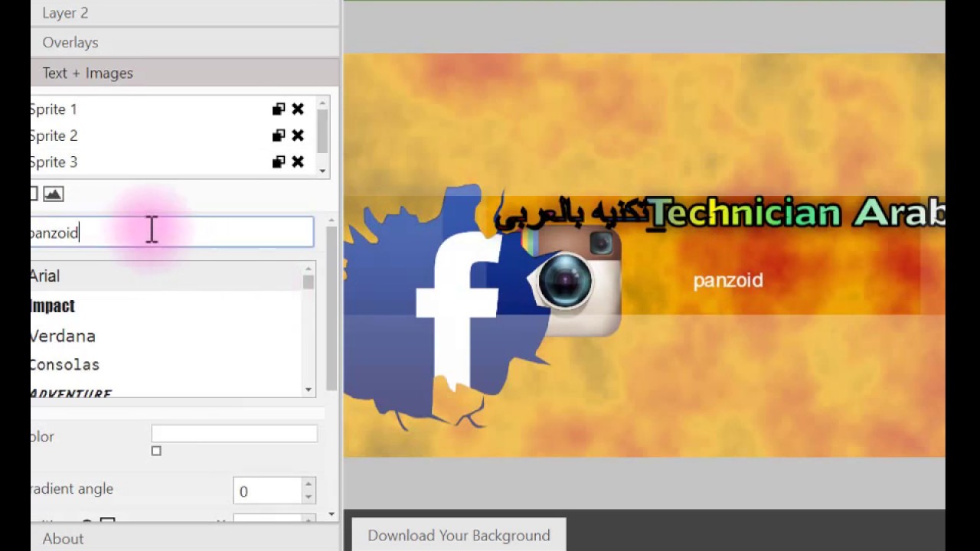Collapse the Text + Images section
This screenshot has height=551, width=980.
pos(185,73)
